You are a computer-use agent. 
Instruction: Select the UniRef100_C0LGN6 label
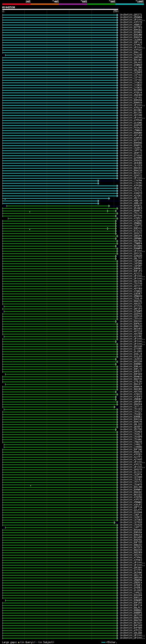click(131, 67)
